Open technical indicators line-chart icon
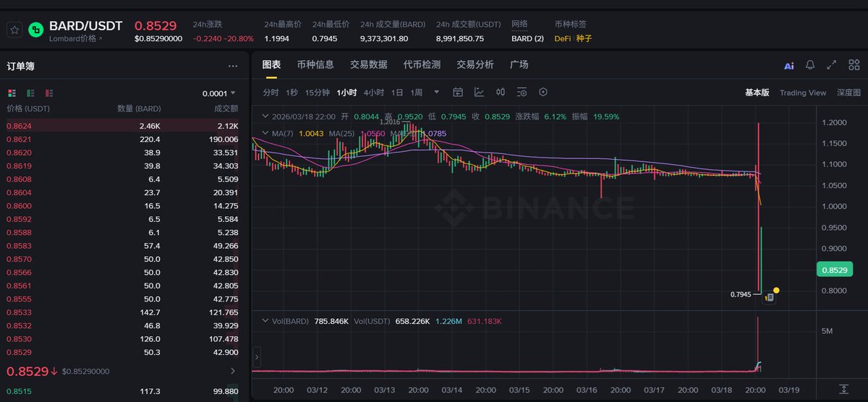This screenshot has width=868, height=402. pos(480,93)
